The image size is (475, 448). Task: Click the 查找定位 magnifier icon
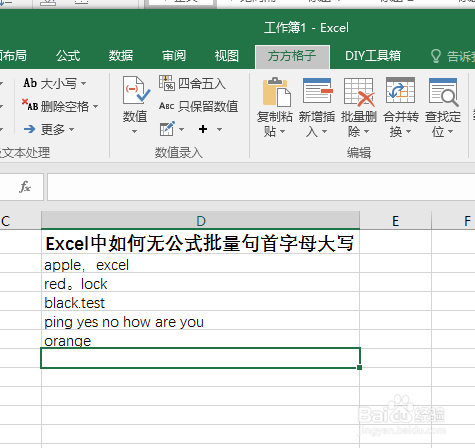pyautogui.click(x=443, y=92)
